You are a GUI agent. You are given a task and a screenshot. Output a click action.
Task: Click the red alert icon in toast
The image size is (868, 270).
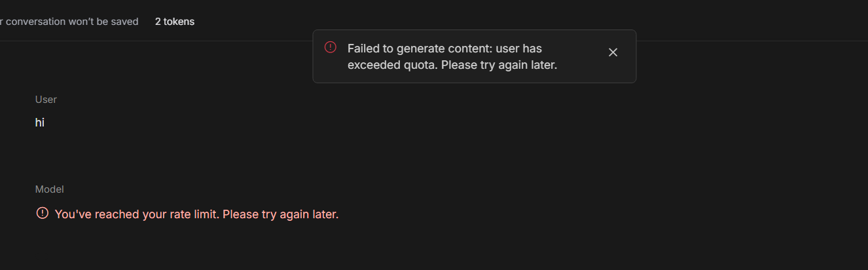point(331,47)
